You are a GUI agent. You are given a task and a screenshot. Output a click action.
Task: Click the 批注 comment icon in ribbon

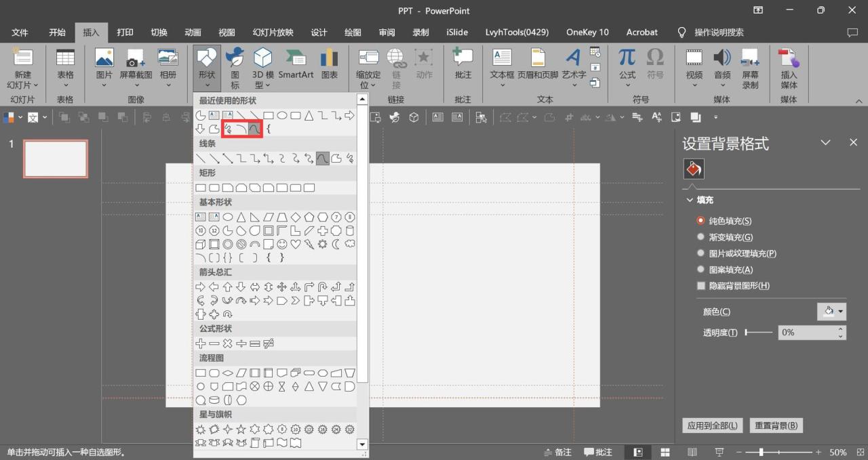pyautogui.click(x=462, y=58)
